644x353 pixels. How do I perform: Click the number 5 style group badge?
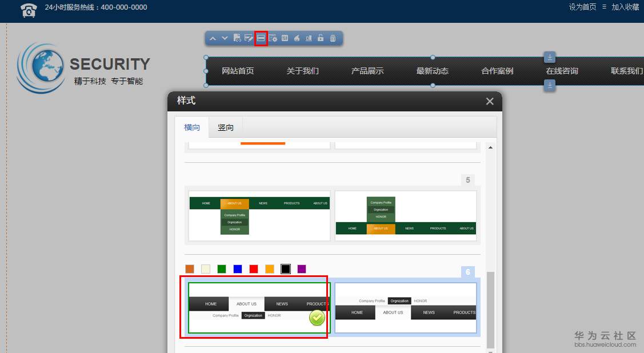click(468, 180)
